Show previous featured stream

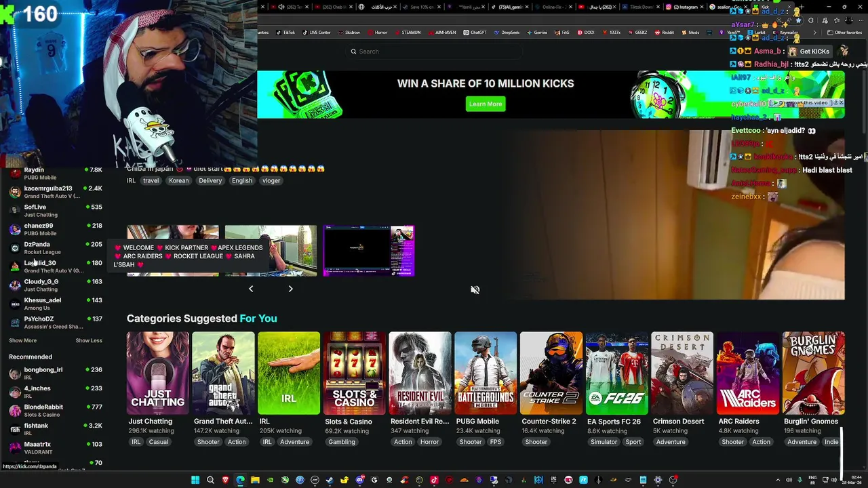pos(251,289)
